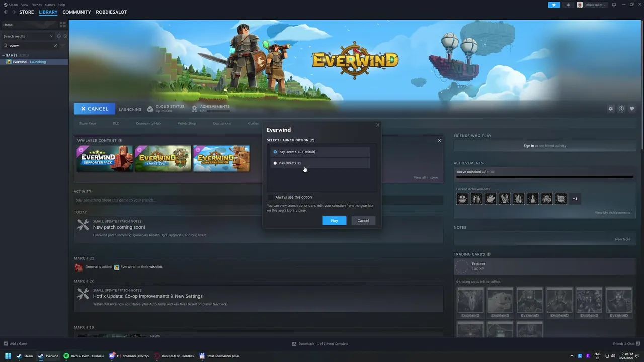Click Cancel button in launch options dialog

[363, 221]
